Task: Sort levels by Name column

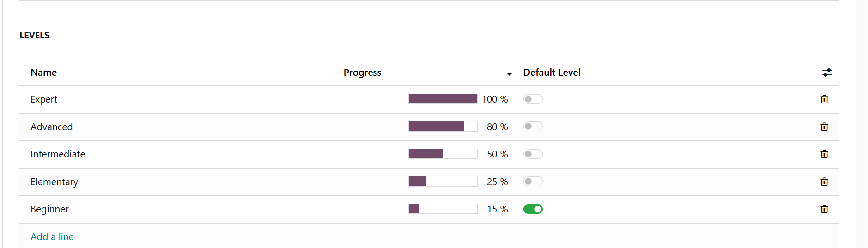Action: 44,73
